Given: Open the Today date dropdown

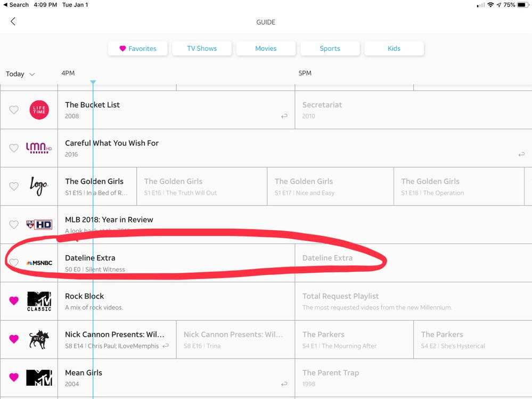Looking at the screenshot, I should 20,74.
